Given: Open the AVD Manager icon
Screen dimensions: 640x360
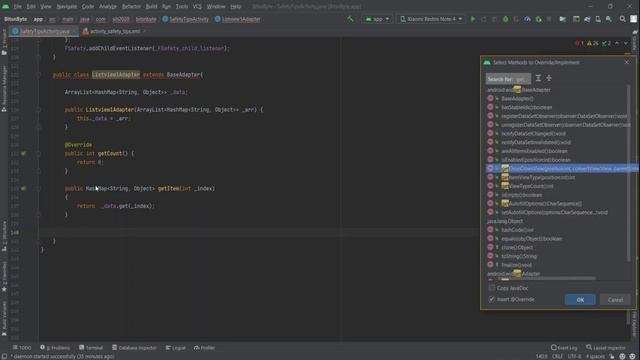Looking at the screenshot, I should pyautogui.click(x=598, y=19).
